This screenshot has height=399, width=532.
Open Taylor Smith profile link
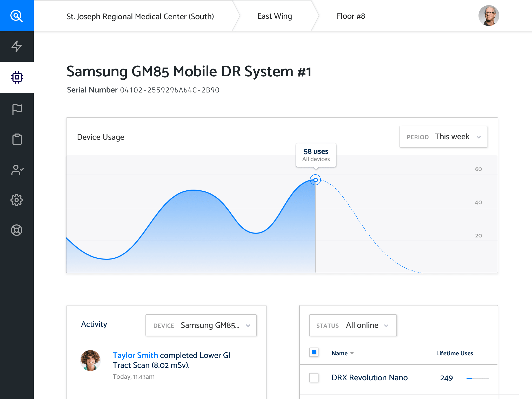[x=135, y=355]
